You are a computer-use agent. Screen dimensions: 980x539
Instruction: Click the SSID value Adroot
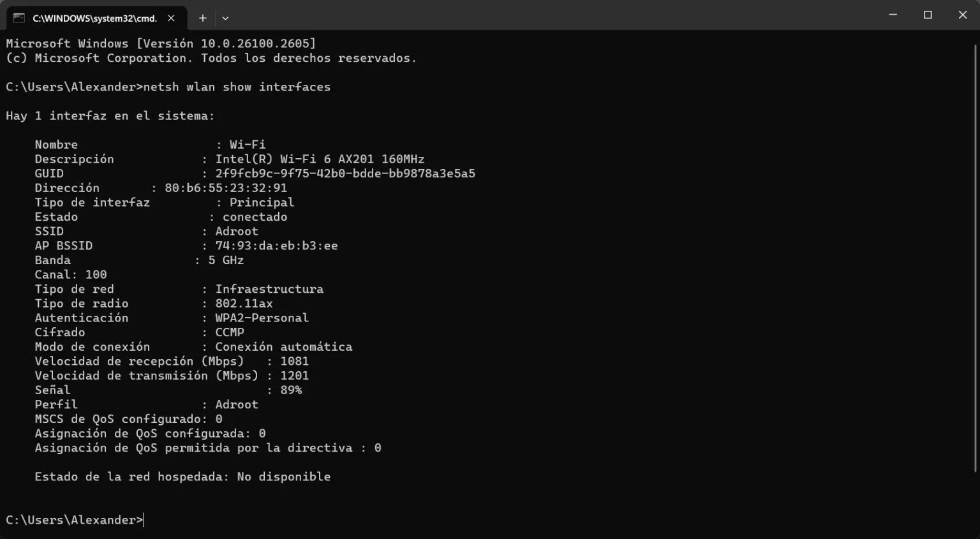[237, 231]
